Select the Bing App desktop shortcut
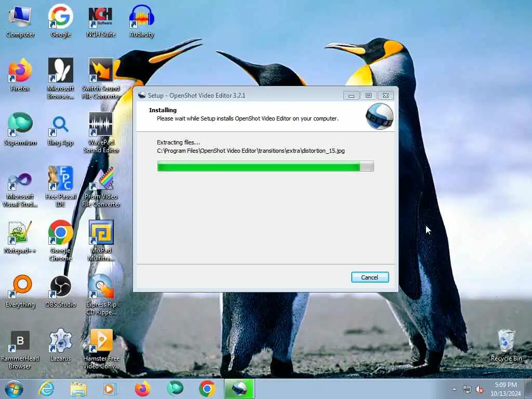This screenshot has width=532, height=399. pyautogui.click(x=60, y=129)
